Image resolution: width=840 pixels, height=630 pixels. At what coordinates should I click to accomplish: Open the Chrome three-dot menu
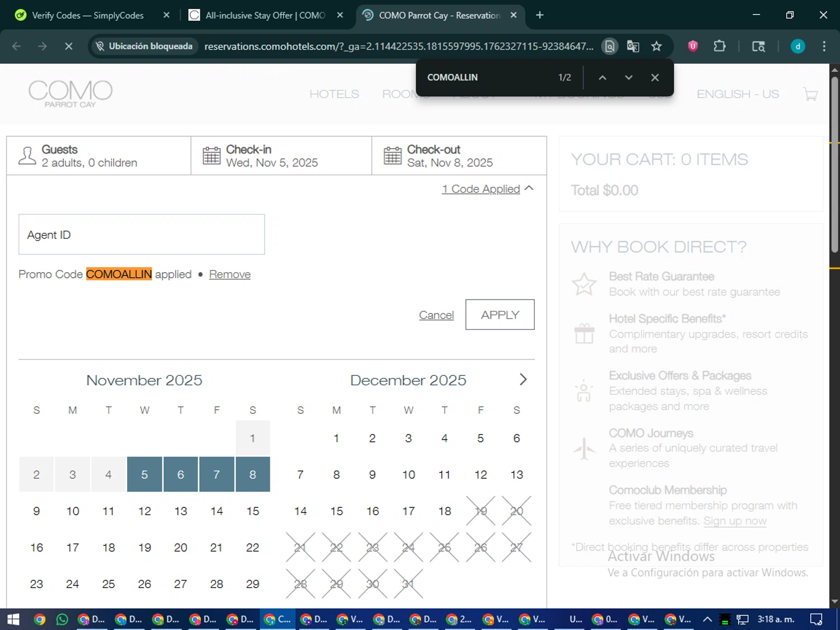[824, 46]
